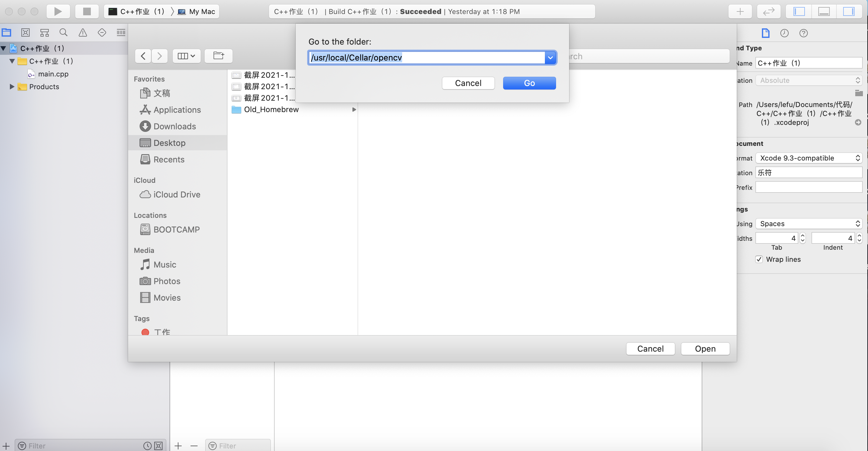Image resolution: width=868 pixels, height=451 pixels.
Task: Open the Xcode 9.3-compatible format dropdown
Action: coord(809,158)
